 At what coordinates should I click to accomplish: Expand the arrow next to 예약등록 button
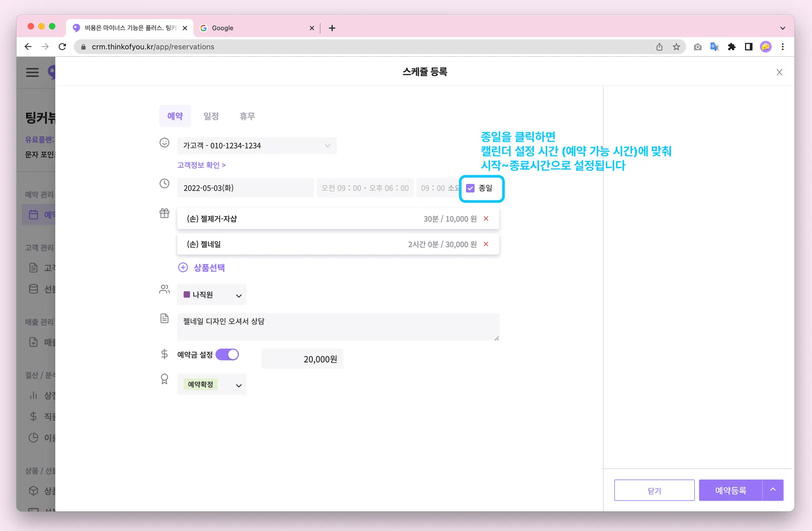point(773,490)
